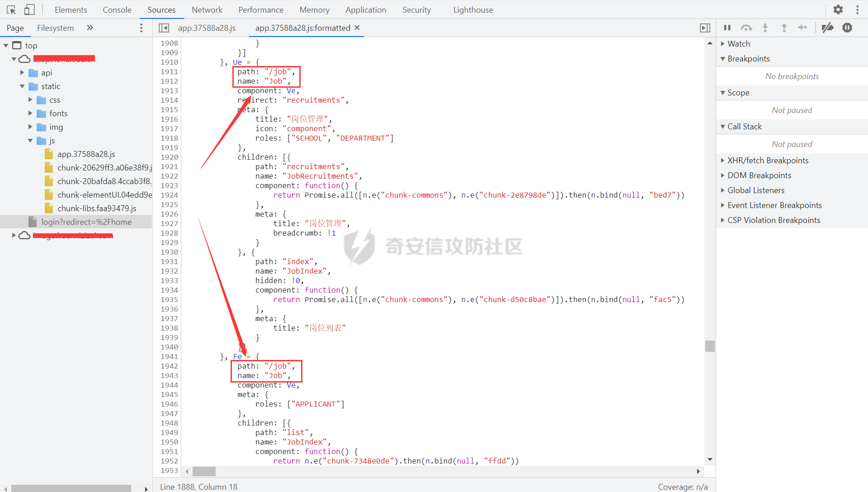Viewport: 868px width, 492px height.
Task: Toggle deactivate breakpoints icon
Action: pyautogui.click(x=828, y=28)
